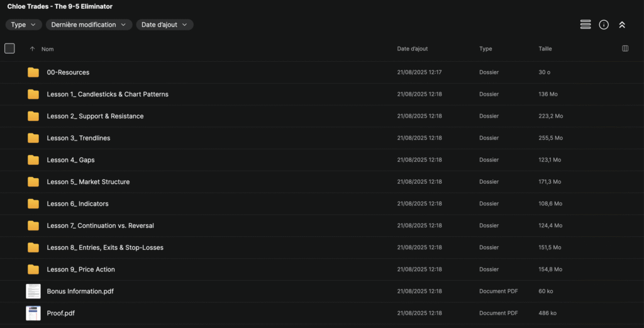Tick the select-all checkbox
Image resolution: width=644 pixels, height=328 pixels.
9,48
